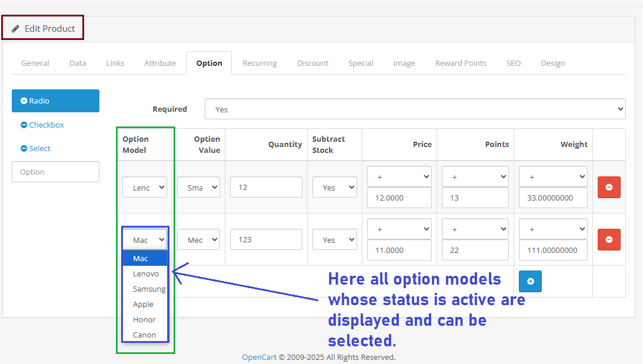Click the Quantity field containing 123
This screenshot has width=643, height=364.
tap(266, 239)
